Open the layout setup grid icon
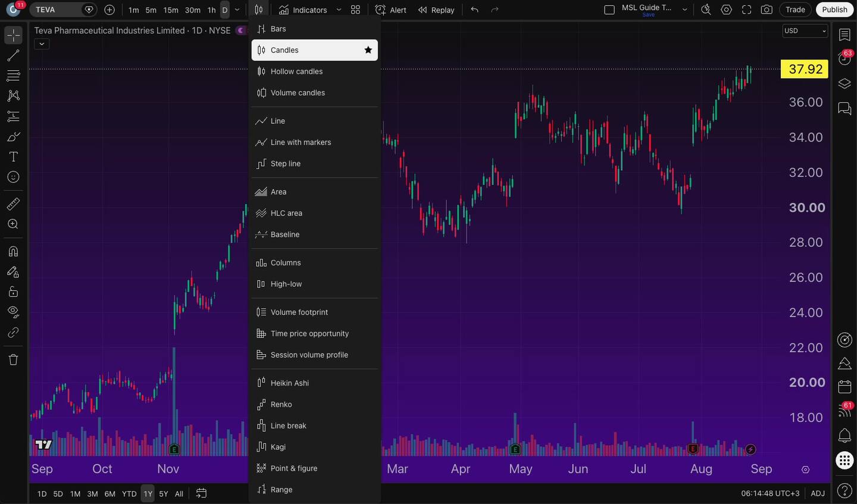 (355, 10)
